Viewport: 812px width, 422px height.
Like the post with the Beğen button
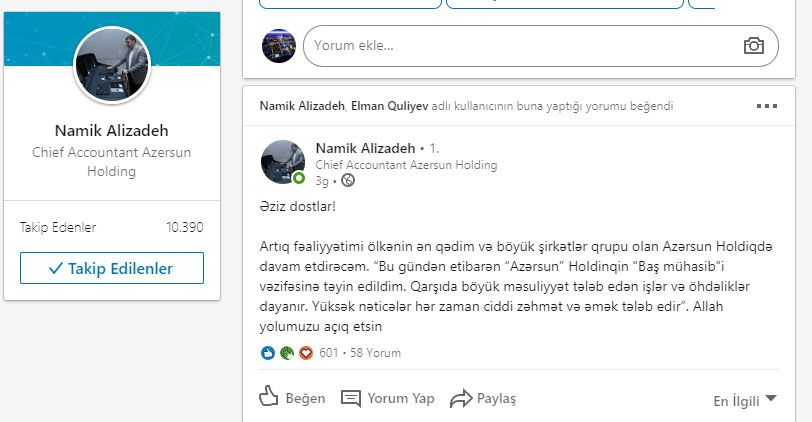292,398
